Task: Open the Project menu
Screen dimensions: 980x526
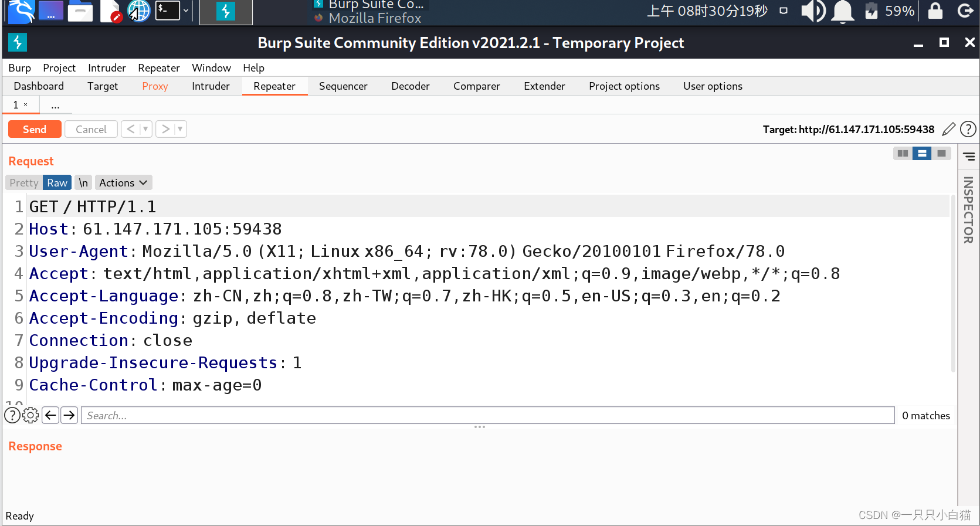Action: point(59,68)
